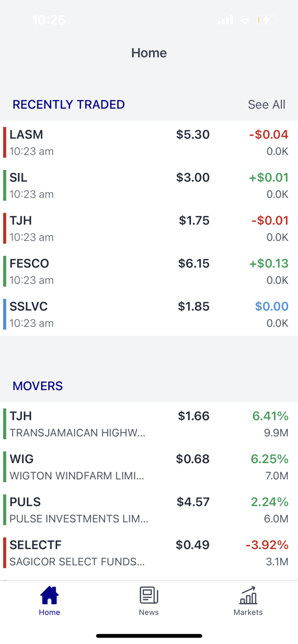
Task: Click the green indicator bar beside FESCO
Action: 4,270
